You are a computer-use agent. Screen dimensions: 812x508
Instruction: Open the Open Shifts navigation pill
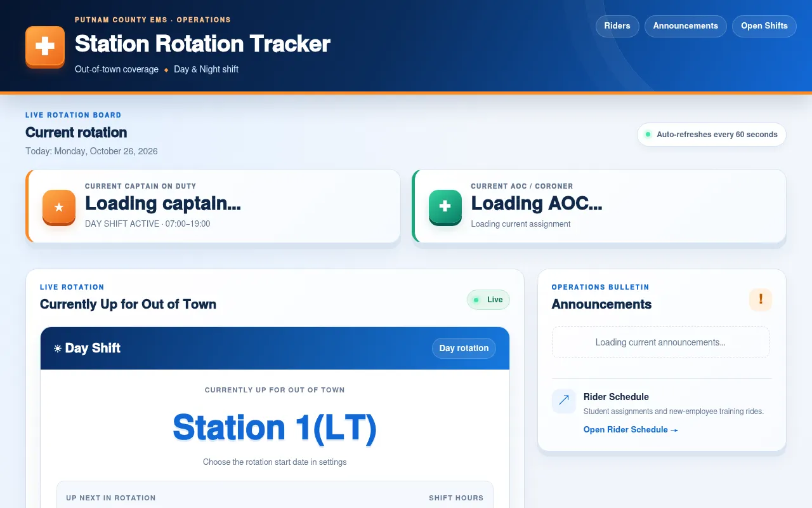point(764,26)
